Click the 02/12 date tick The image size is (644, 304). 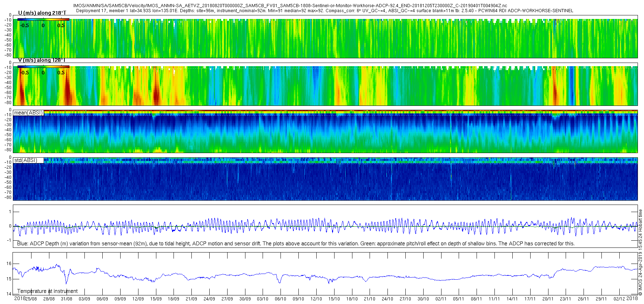pyautogui.click(x=619, y=299)
